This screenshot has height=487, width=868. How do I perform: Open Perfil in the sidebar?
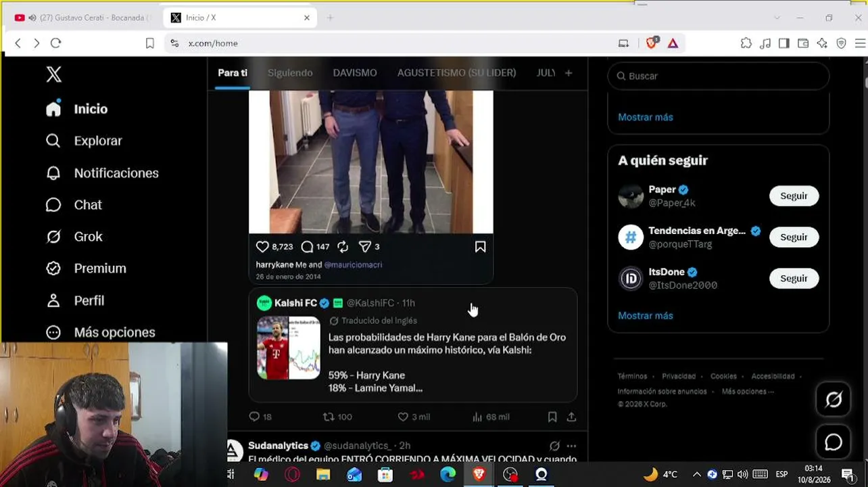click(74, 300)
